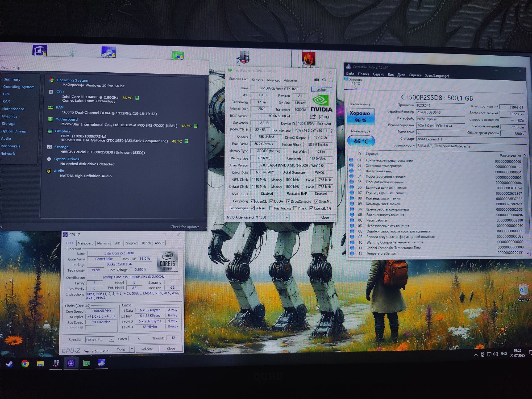The image size is (532, 399).
Task: Open the Язык(Language) menu in CrystalDiskInfo
Action: 437,76
